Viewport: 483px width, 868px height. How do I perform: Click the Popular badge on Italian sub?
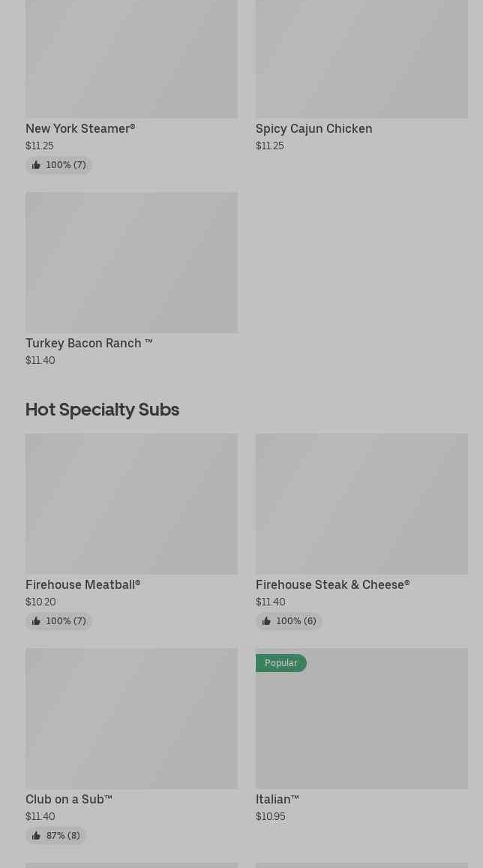280,663
